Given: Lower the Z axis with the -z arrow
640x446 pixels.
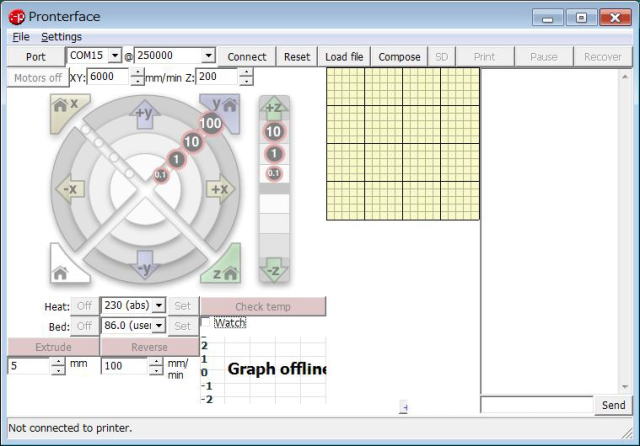Looking at the screenshot, I should point(274,270).
